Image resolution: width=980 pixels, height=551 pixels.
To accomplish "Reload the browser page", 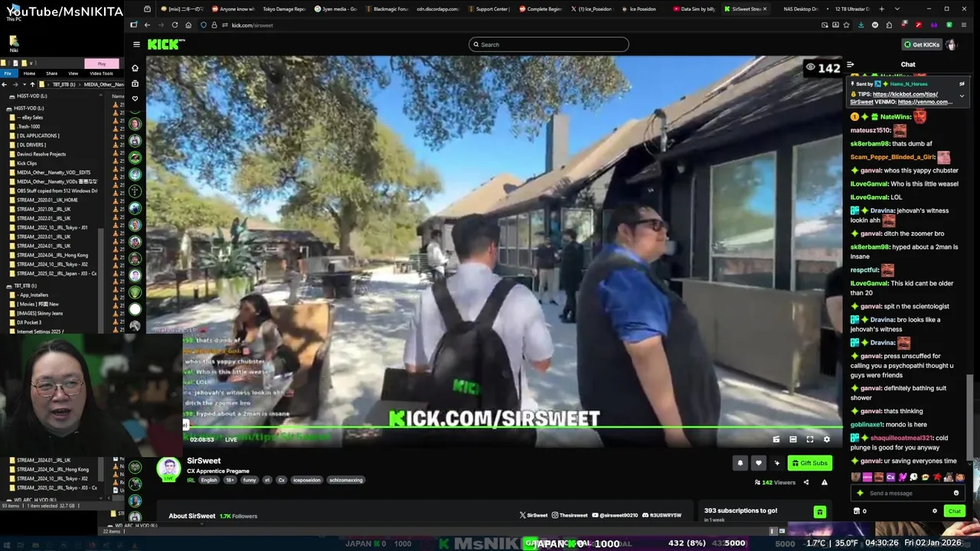I will (x=175, y=25).
